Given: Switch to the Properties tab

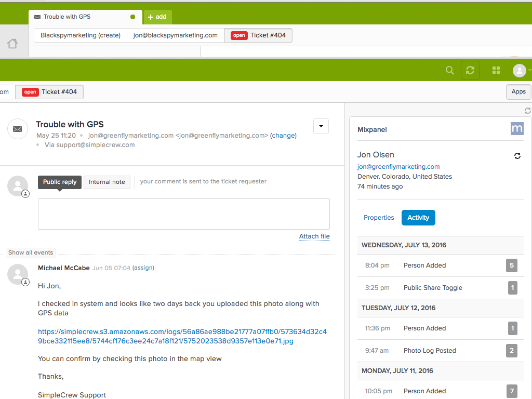Looking at the screenshot, I should click(379, 218).
